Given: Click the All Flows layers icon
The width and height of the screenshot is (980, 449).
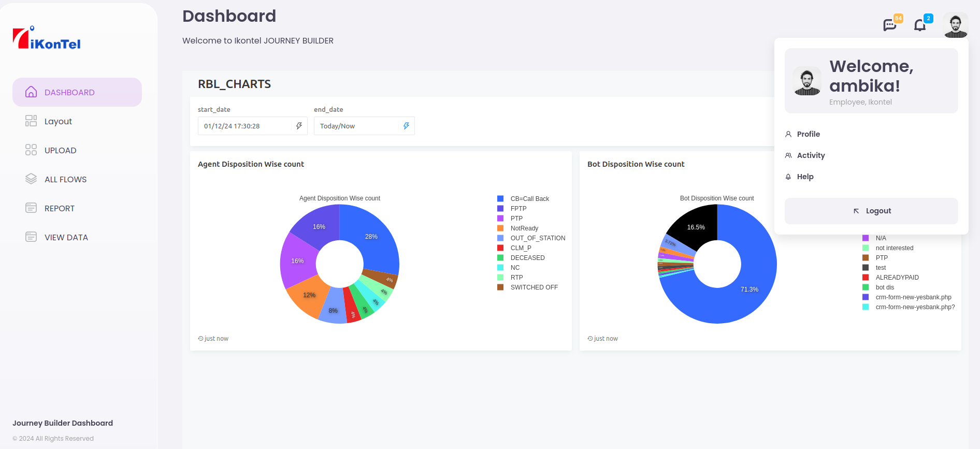Looking at the screenshot, I should [31, 179].
